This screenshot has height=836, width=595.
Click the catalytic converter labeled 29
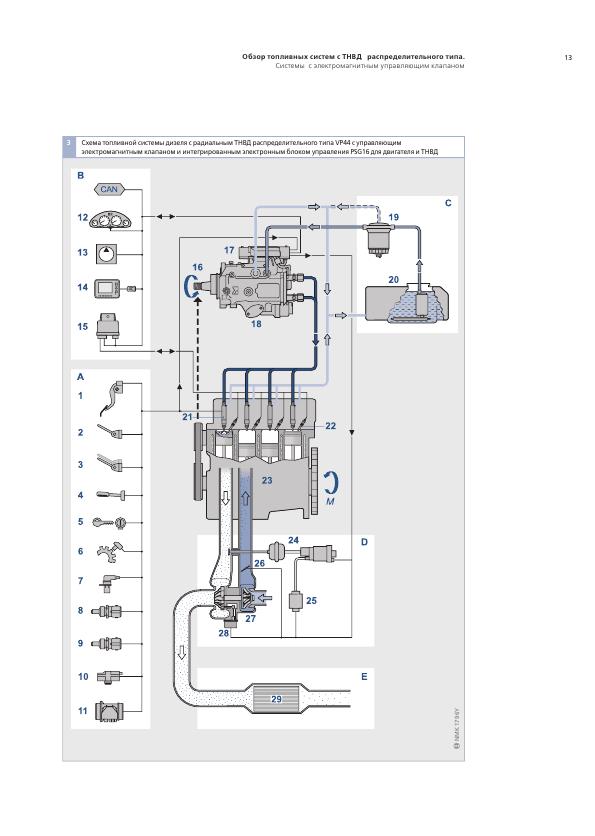pos(276,698)
